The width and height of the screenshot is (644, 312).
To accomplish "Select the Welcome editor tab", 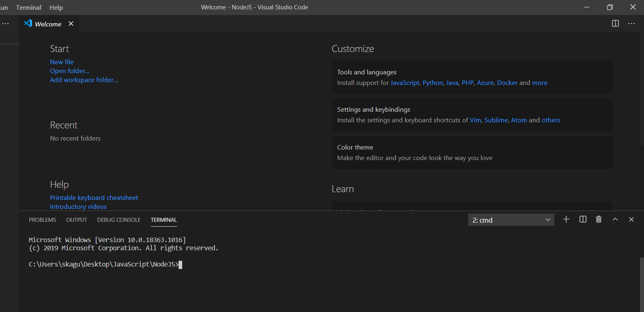I will 48,24.
